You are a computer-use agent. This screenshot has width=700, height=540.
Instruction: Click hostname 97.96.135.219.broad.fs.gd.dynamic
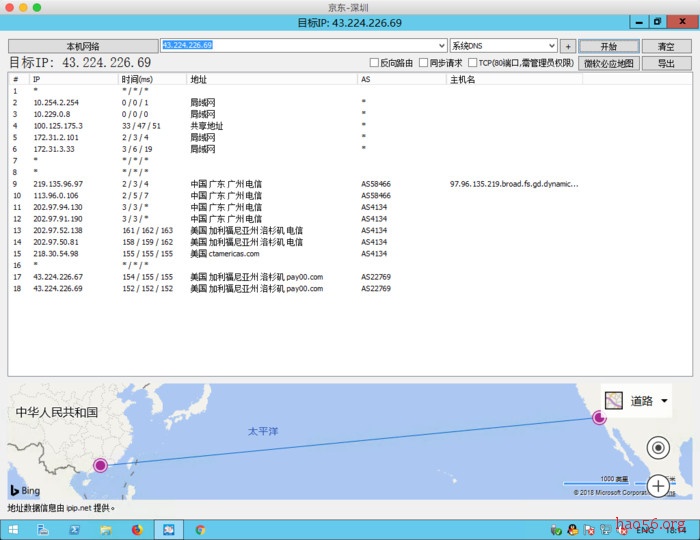[514, 184]
